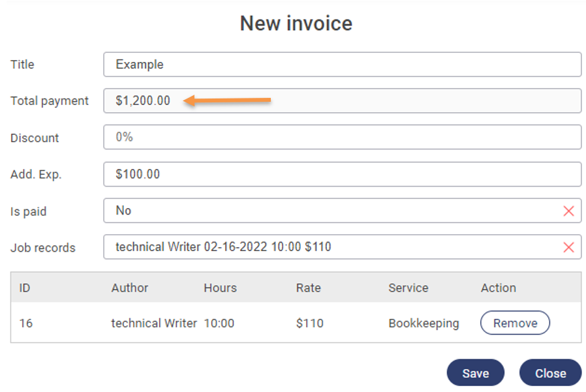Screen dimensions: 586x392
Task: Save the new invoice
Action: pyautogui.click(x=475, y=373)
